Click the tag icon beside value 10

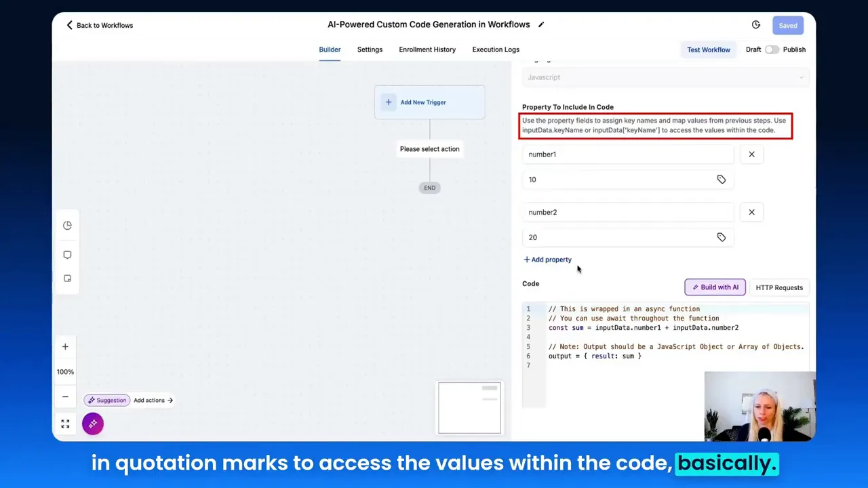[x=721, y=179]
